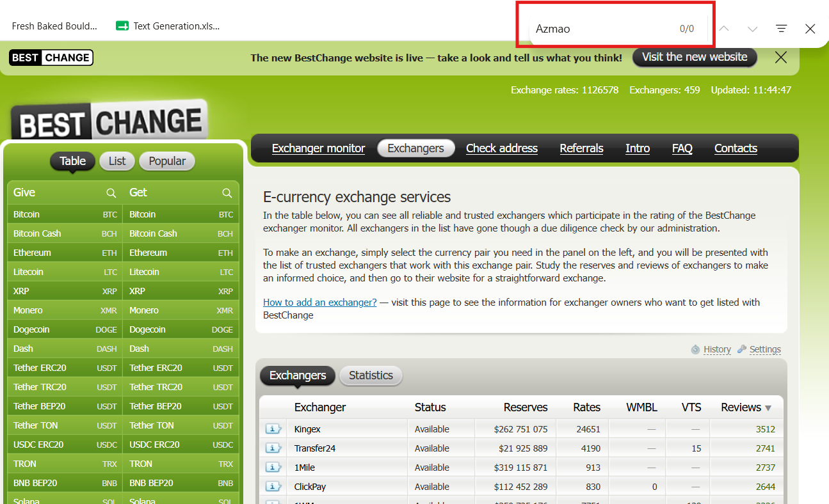
Task: Open the Settings link
Action: (765, 349)
